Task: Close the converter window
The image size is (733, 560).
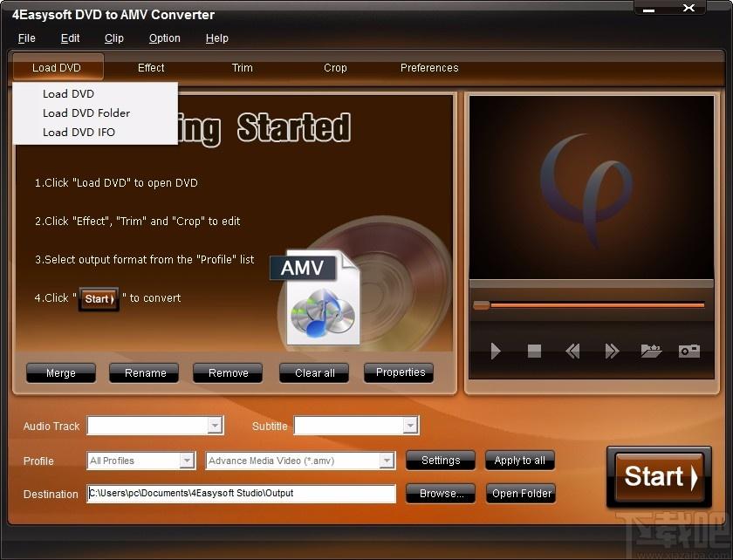Action: pyautogui.click(x=688, y=8)
